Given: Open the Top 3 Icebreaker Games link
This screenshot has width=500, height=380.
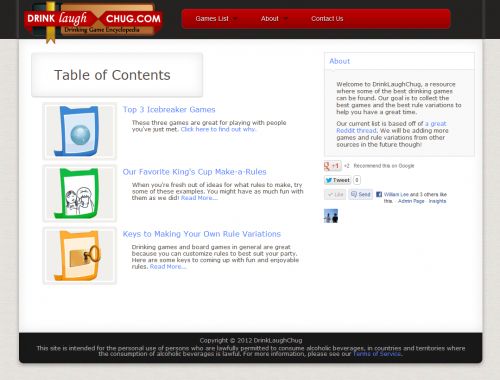Looking at the screenshot, I should [169, 109].
